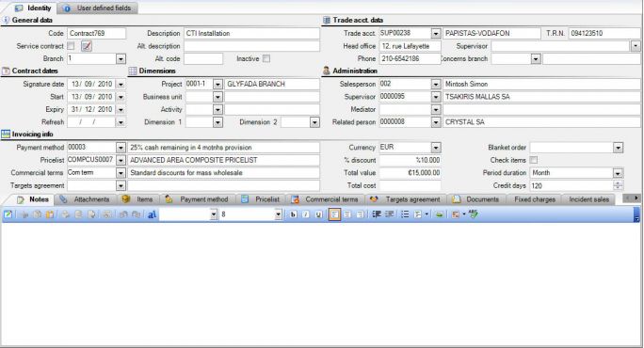Align note text left

[x=335, y=214]
